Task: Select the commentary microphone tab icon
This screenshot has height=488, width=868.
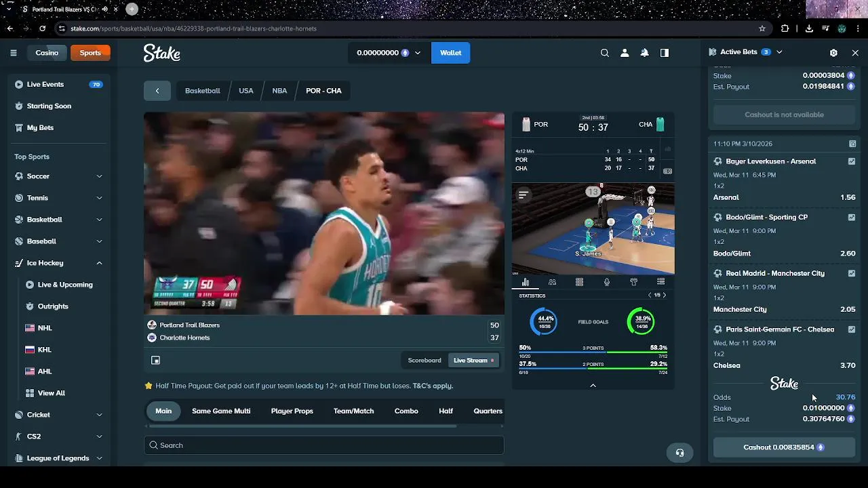Action: point(606,282)
